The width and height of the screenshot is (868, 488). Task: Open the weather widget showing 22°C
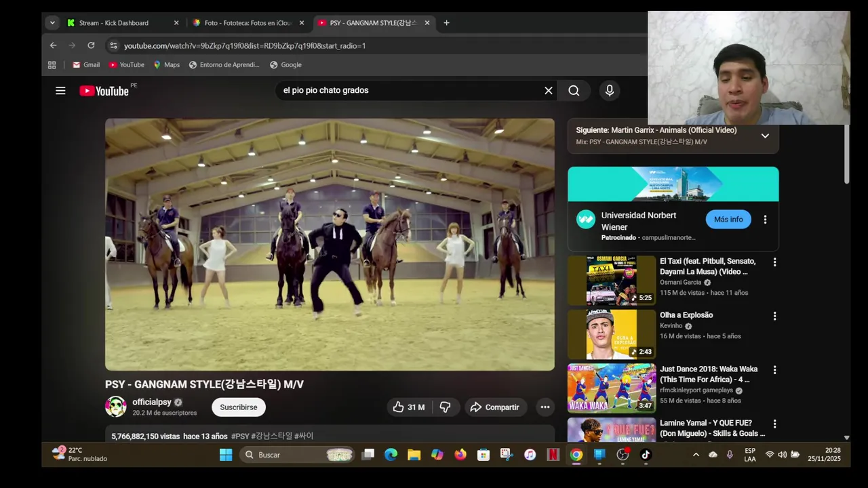point(79,454)
